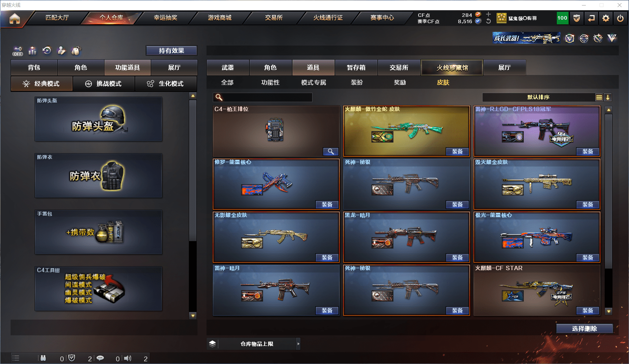Viewport: 629px width, 364px height.
Task: Open the 匹配大厅 tab
Action: [x=57, y=18]
